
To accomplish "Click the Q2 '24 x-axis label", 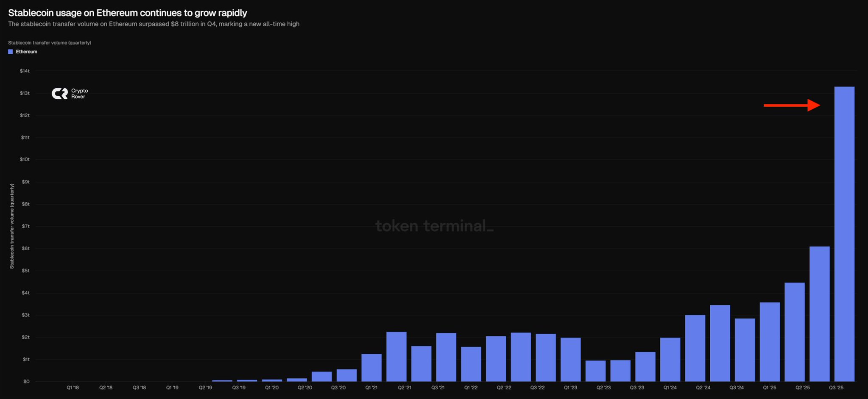I will (703, 388).
